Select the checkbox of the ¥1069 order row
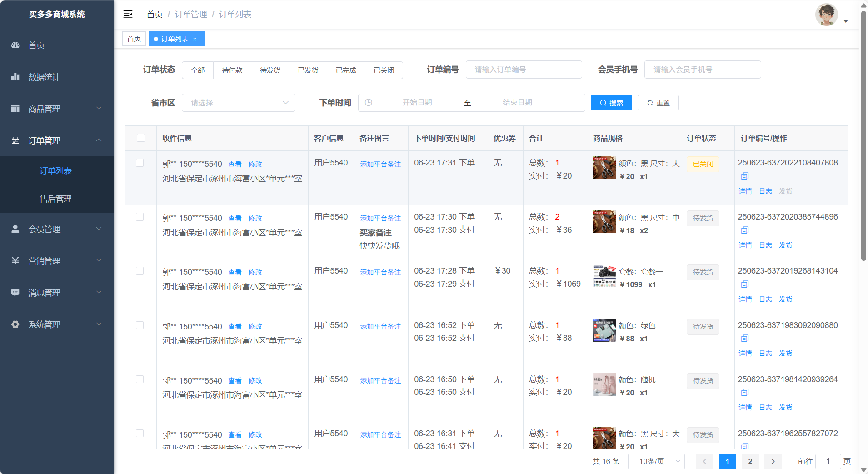 [140, 271]
